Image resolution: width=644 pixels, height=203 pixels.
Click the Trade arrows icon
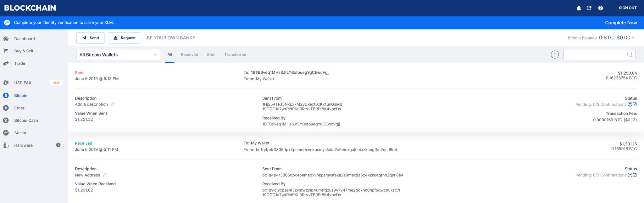(x=6, y=63)
